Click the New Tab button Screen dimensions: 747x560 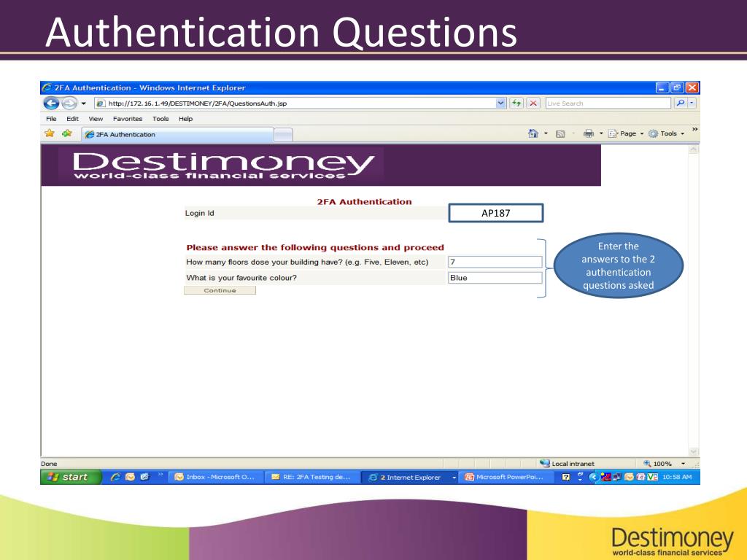tap(283, 135)
